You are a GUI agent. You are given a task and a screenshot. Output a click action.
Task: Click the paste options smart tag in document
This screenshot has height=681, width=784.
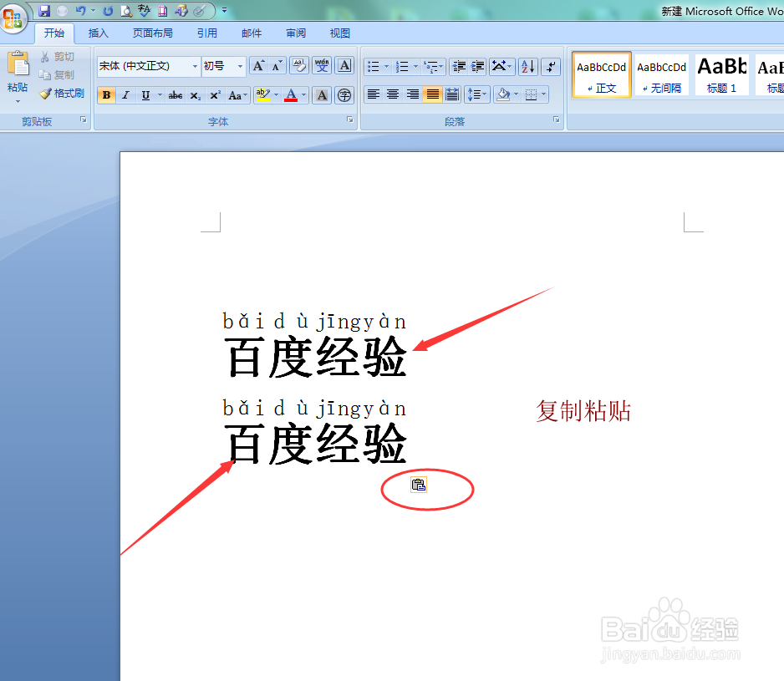419,485
